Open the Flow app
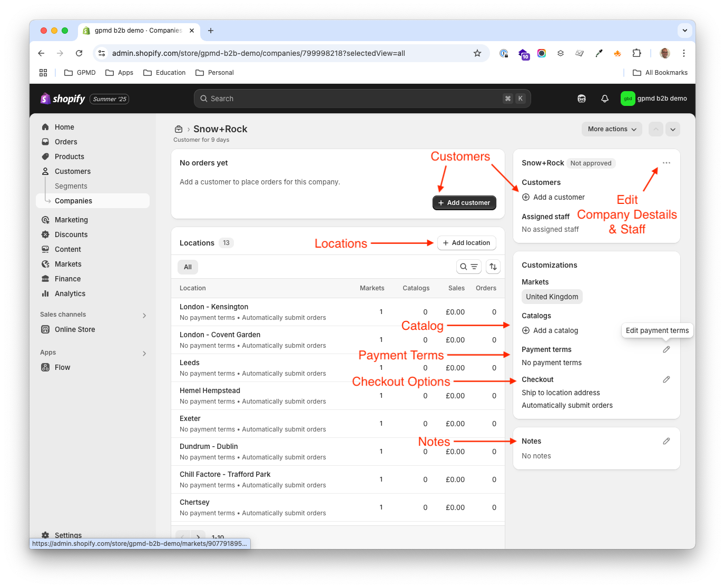 coord(93,367)
